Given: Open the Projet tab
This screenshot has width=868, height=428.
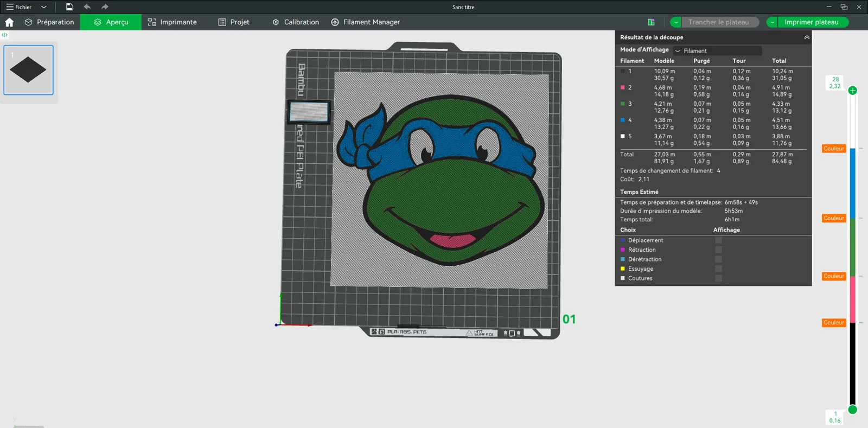Looking at the screenshot, I should click(x=234, y=22).
